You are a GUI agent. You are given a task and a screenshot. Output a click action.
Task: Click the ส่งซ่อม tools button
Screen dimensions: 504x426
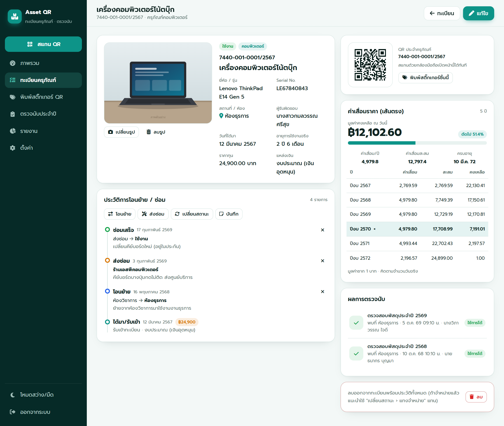tap(153, 214)
